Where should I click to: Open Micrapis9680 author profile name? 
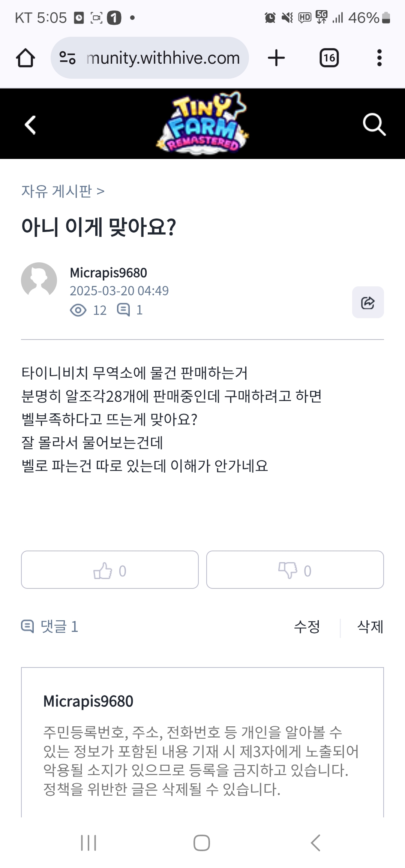(x=108, y=273)
